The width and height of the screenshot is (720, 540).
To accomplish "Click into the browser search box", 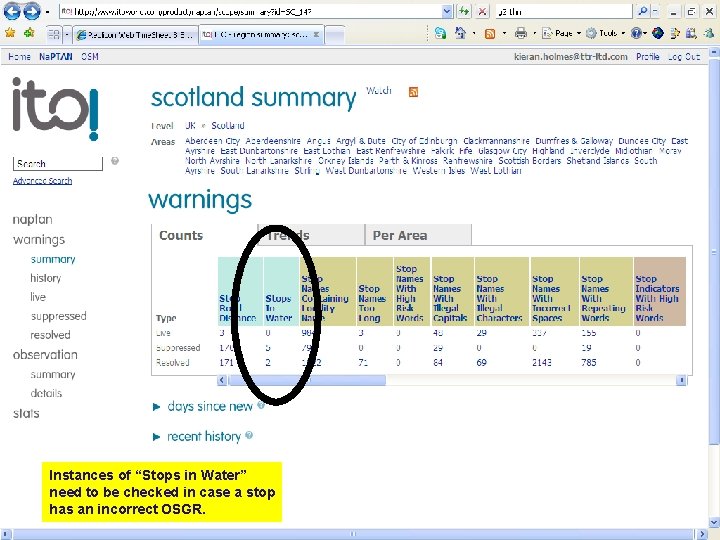I will 564,11.
